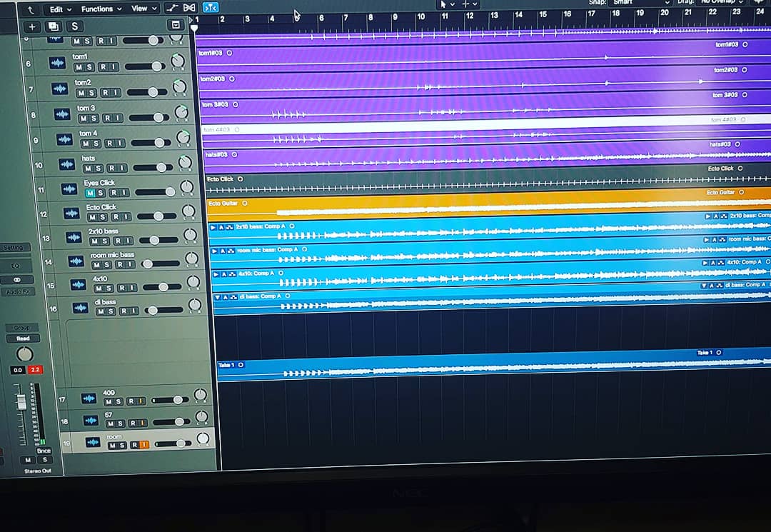Click the display level up arrow icon

[30, 9]
